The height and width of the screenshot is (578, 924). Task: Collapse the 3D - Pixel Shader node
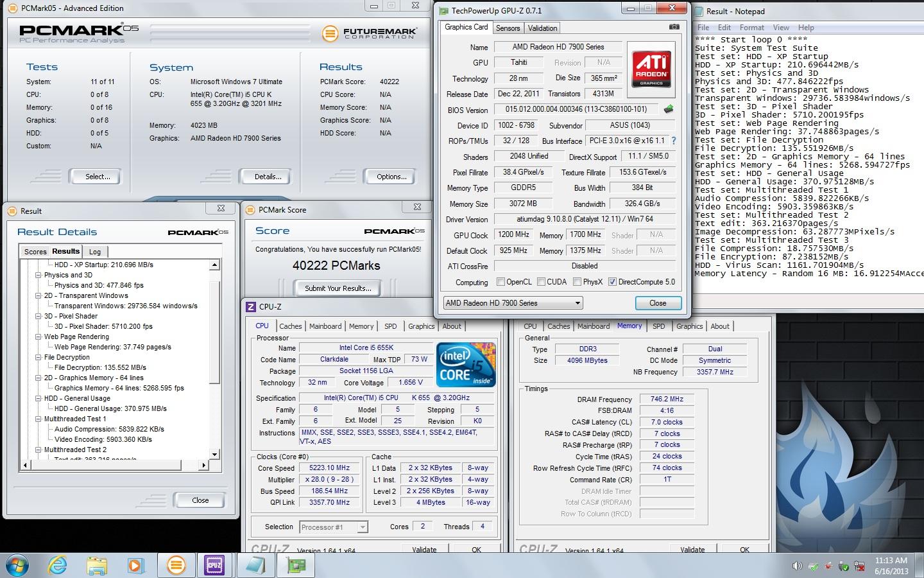38,316
